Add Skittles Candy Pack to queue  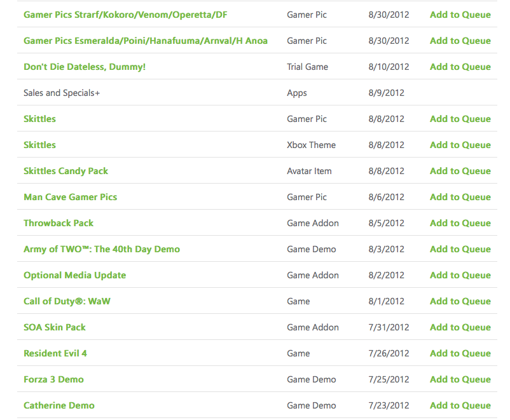[460, 171]
